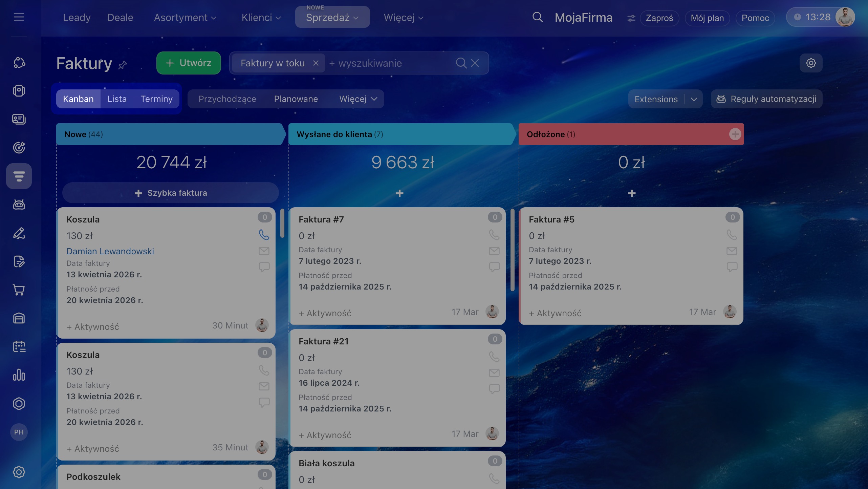Open the kanban settings gear icon
This screenshot has height=489, width=868.
[811, 63]
